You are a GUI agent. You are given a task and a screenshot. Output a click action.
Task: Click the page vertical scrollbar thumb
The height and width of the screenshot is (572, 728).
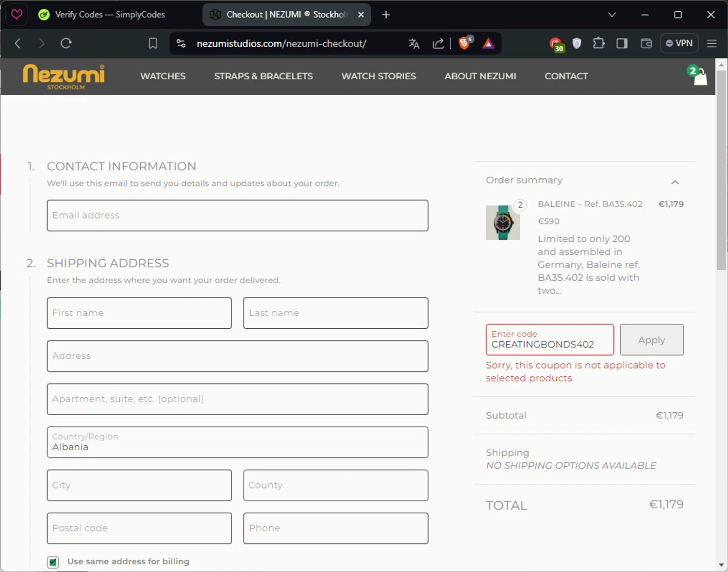click(x=721, y=170)
